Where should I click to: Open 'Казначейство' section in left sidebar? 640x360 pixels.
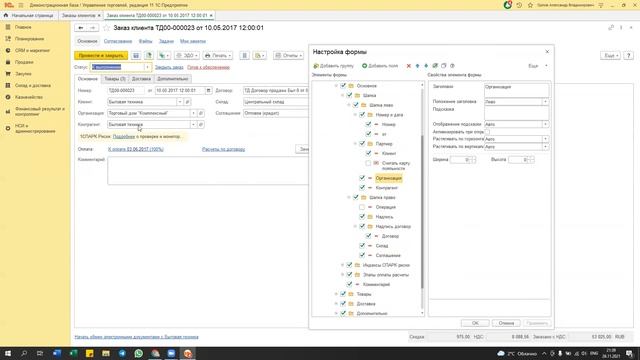coord(29,97)
